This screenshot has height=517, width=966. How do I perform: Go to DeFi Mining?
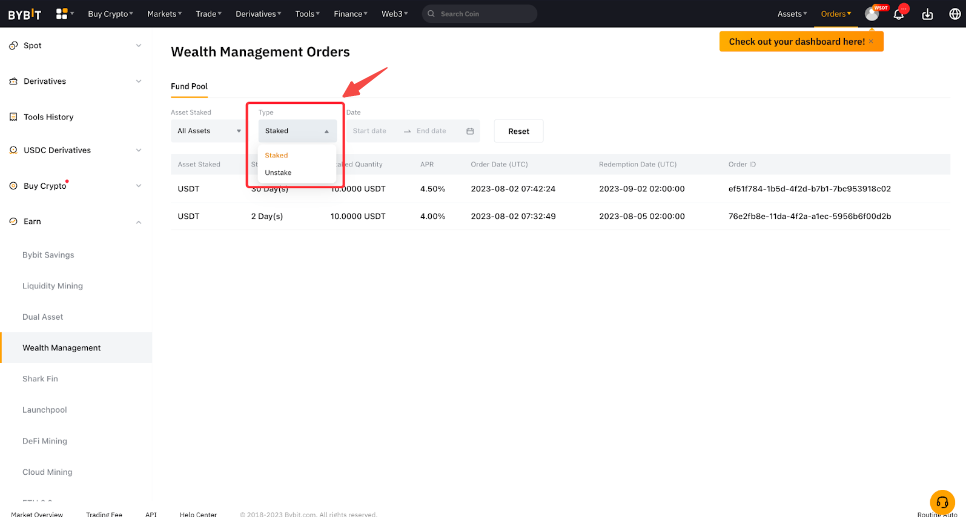(44, 441)
